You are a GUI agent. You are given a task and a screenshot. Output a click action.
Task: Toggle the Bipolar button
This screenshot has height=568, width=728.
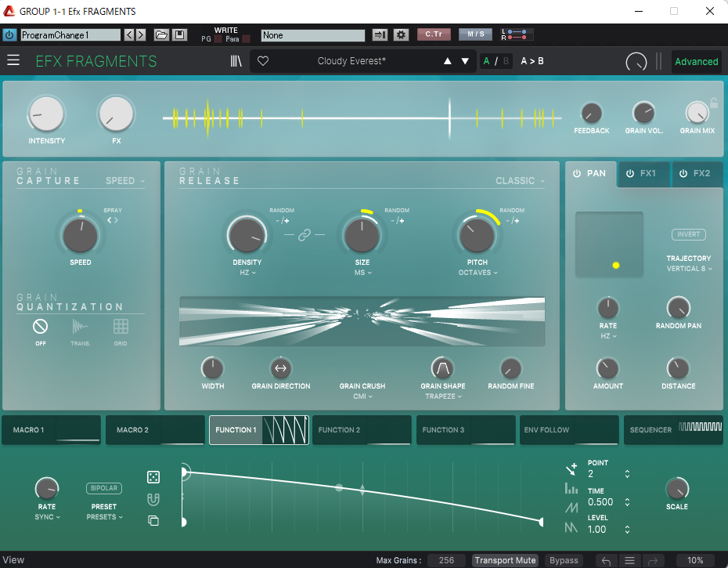pos(104,488)
